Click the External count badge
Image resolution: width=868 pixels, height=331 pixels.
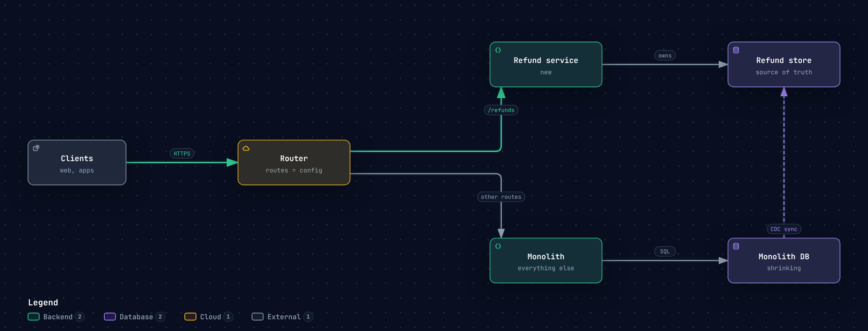pos(308,317)
